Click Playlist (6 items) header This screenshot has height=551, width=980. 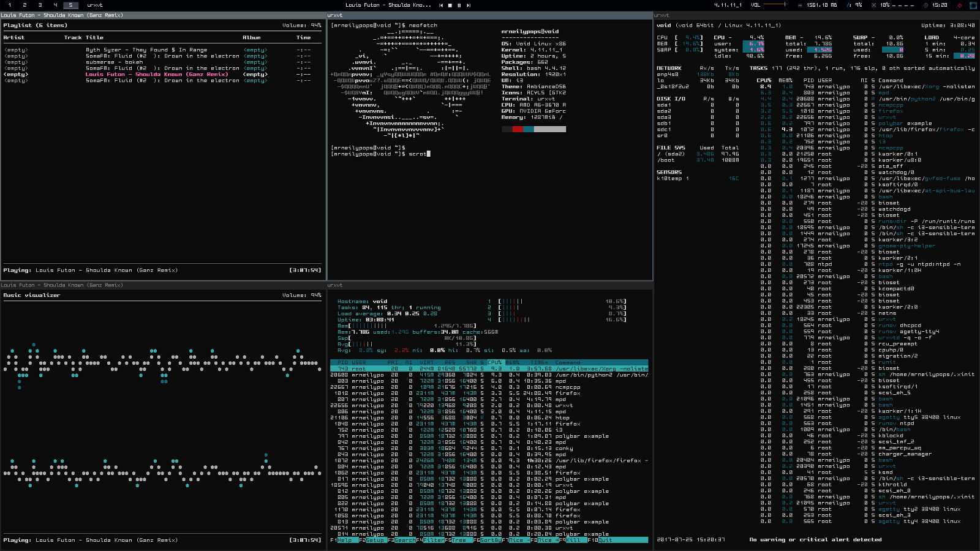[x=36, y=26]
